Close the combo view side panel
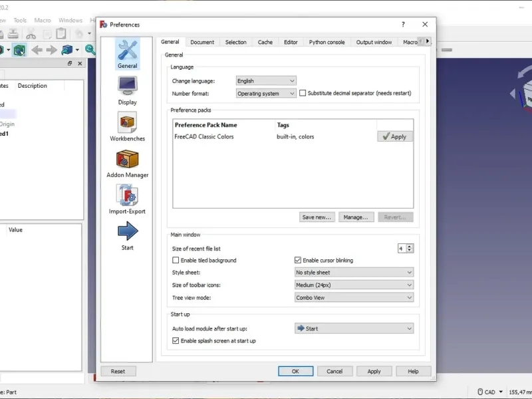Viewport: 532px width, 399px height. click(x=80, y=63)
